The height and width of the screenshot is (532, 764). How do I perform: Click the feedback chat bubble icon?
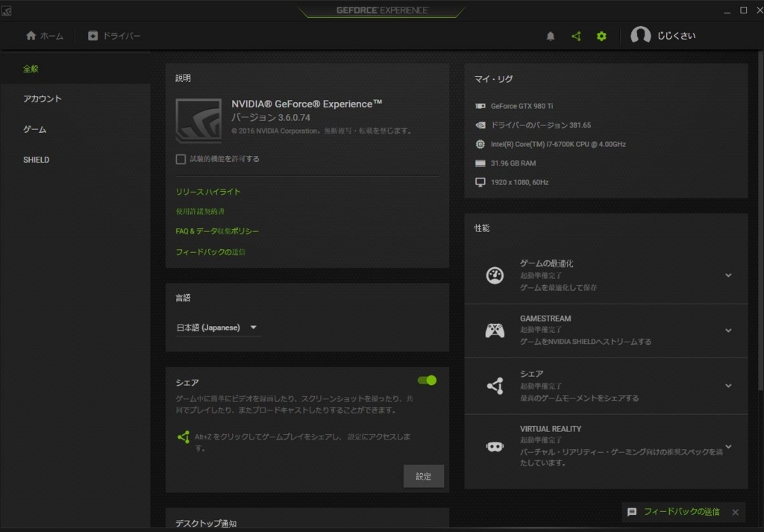tap(632, 512)
